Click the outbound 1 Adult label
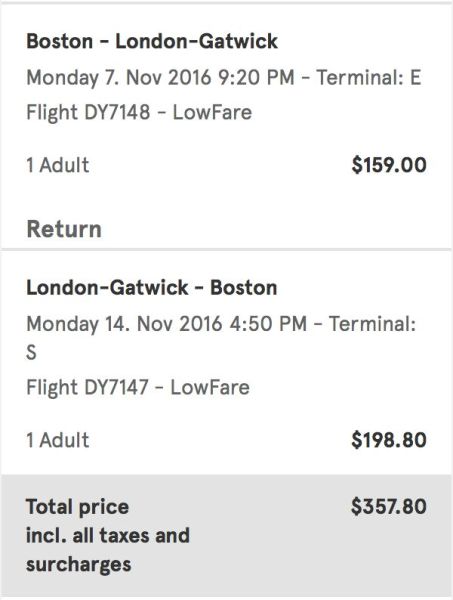The height and width of the screenshot is (600, 453). (x=58, y=165)
